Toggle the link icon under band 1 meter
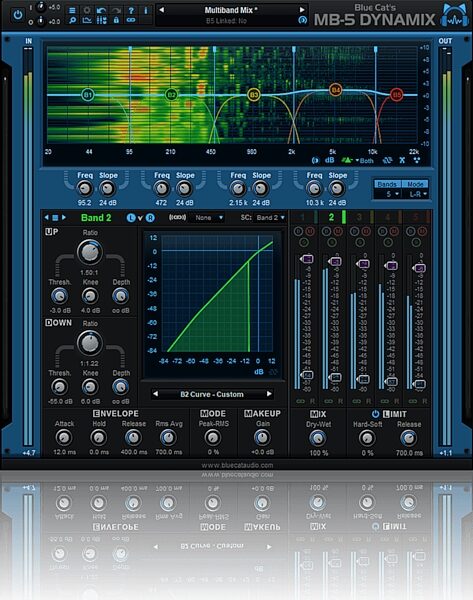Viewport: 473px width, 600px height. pyautogui.click(x=300, y=401)
